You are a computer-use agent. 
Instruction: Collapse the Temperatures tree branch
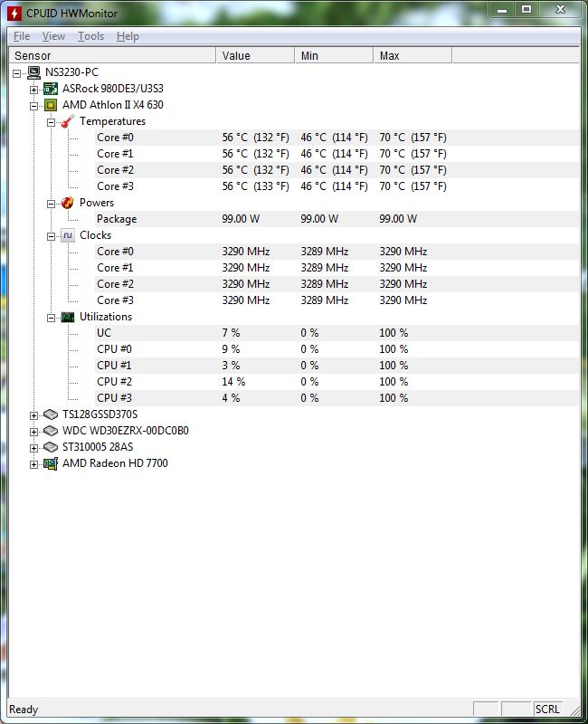coord(52,121)
